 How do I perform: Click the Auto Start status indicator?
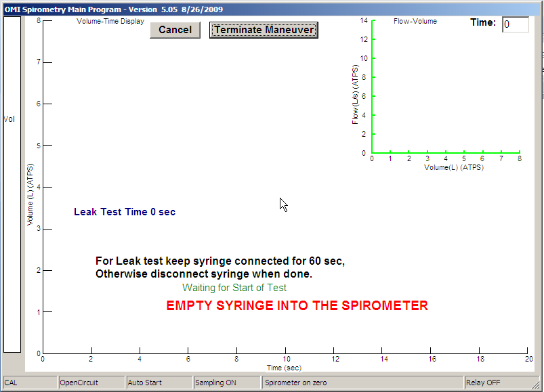pyautogui.click(x=159, y=383)
